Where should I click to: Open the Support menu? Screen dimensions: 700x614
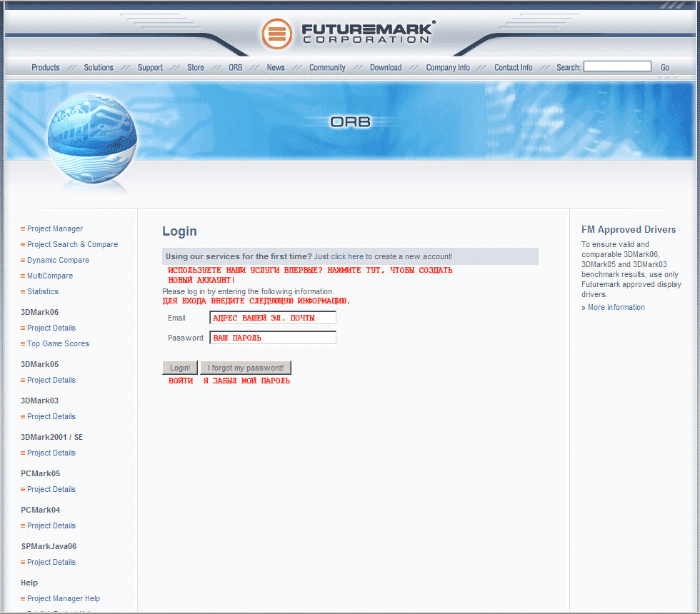(150, 67)
